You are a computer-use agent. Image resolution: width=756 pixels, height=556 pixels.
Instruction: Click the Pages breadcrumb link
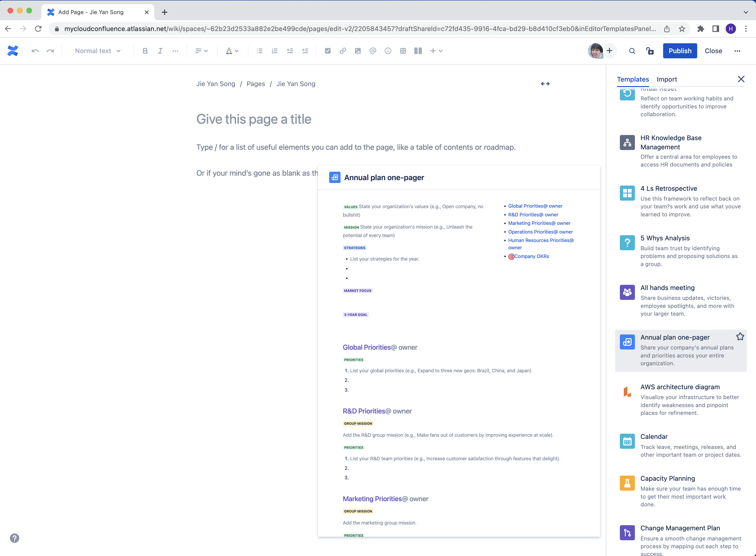255,84
